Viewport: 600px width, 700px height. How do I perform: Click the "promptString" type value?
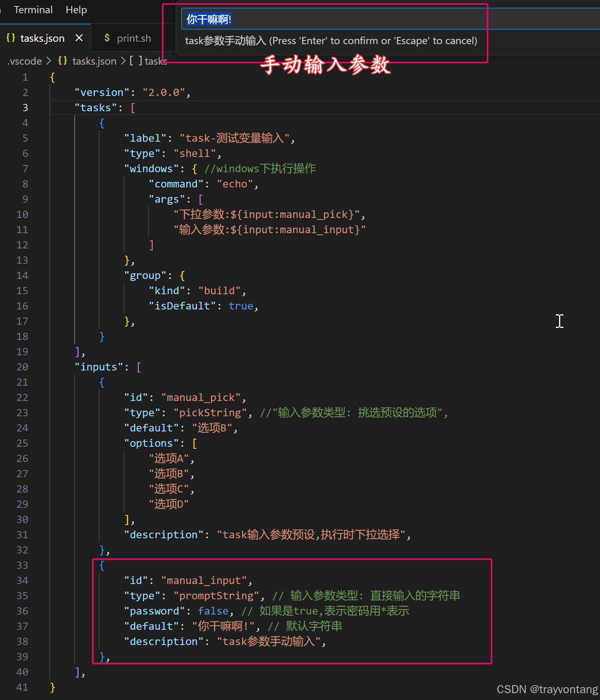216,596
